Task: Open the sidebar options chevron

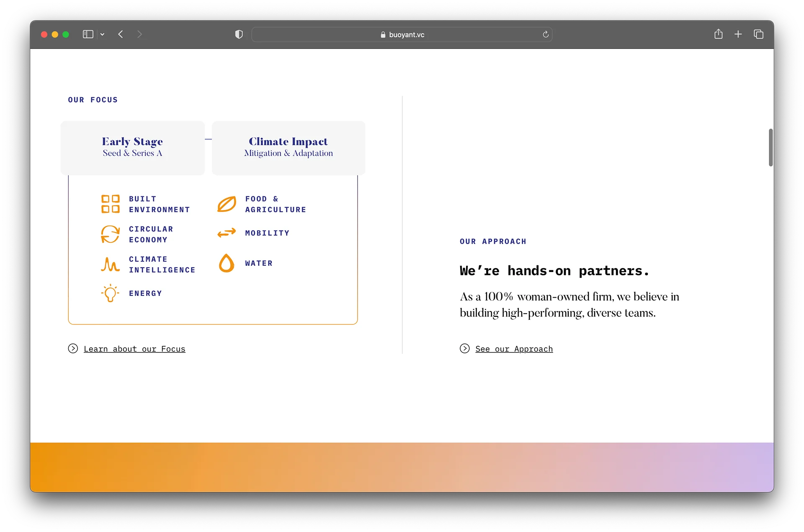Action: 103,34
